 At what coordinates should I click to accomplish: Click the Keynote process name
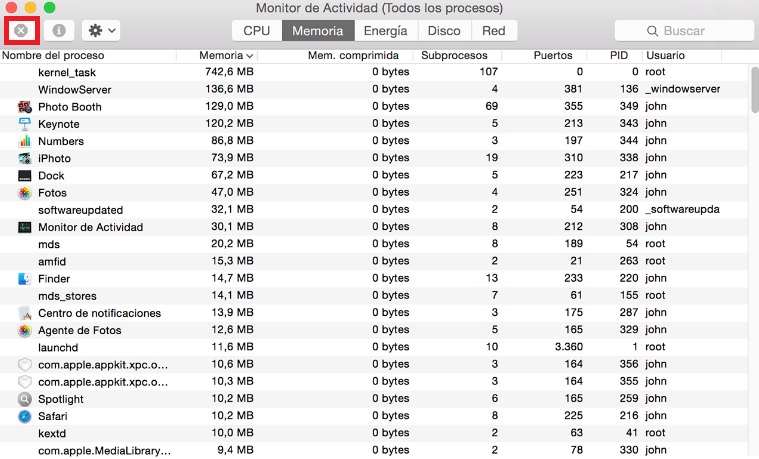click(59, 124)
